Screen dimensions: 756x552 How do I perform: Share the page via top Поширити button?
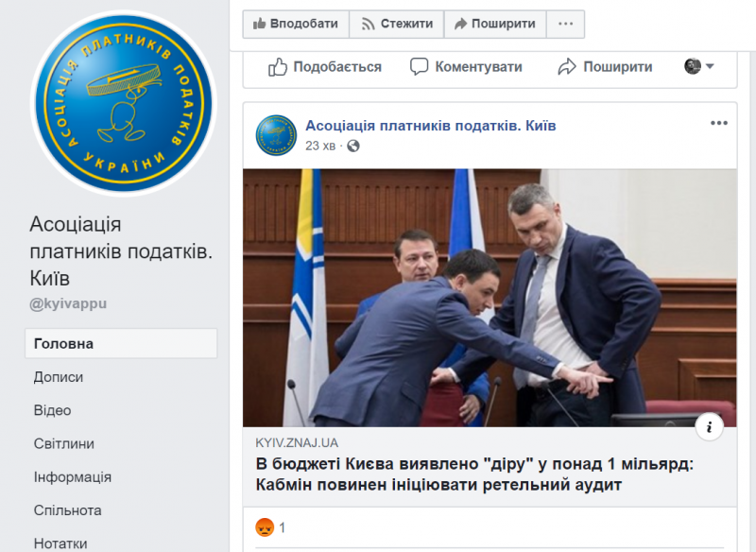click(x=494, y=24)
